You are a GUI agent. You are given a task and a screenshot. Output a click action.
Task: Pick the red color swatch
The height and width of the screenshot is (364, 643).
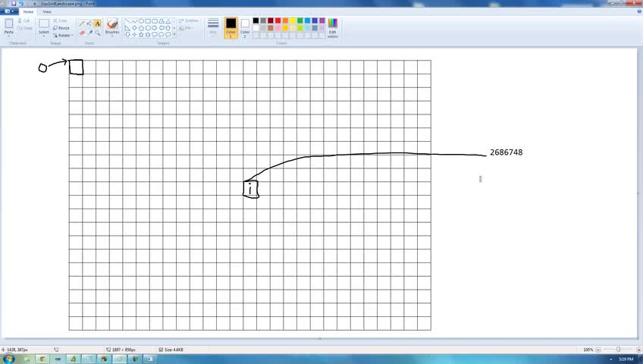point(278,20)
